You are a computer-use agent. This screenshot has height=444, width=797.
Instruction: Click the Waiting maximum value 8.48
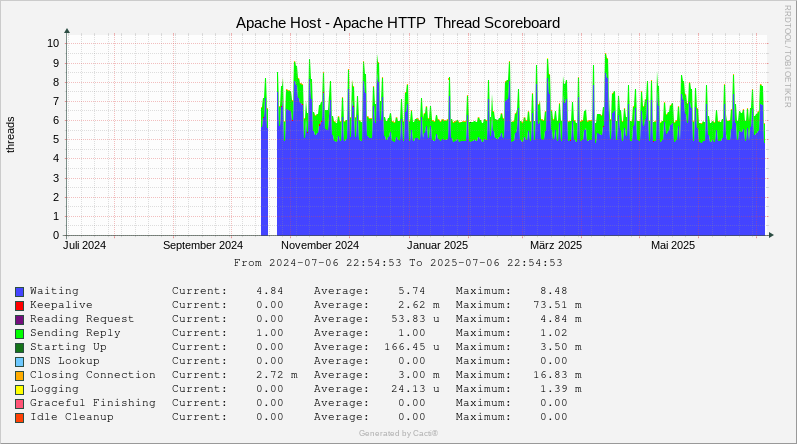click(554, 291)
